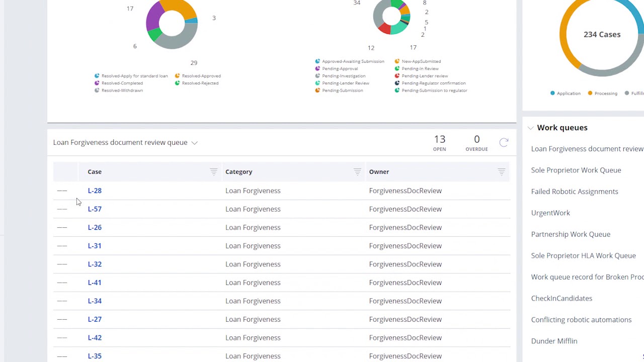Viewport: 644px width, 362px height.
Task: Click drag handle icon for row L-42
Action: 62,338
